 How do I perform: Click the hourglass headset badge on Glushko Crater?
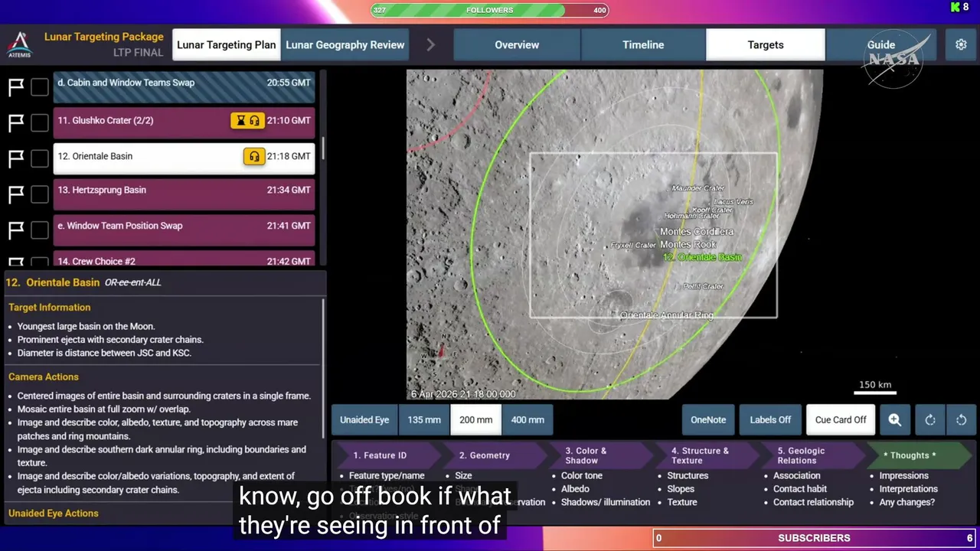(x=247, y=120)
